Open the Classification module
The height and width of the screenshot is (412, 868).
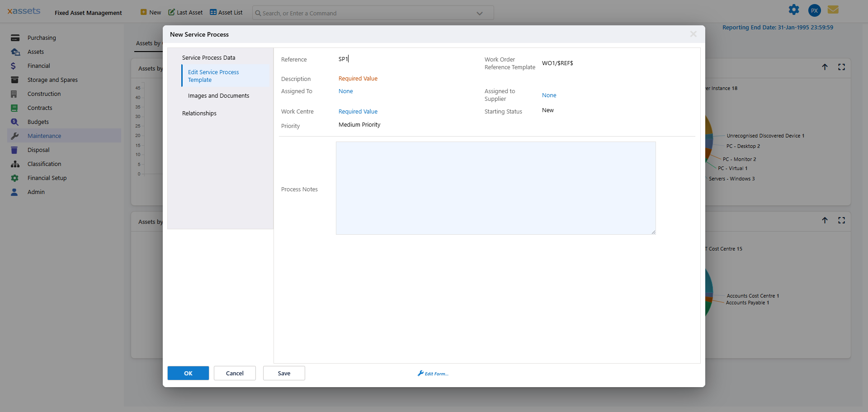(44, 164)
